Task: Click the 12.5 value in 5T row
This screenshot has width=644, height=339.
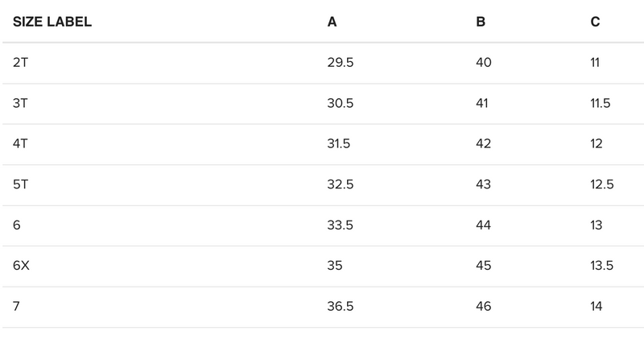Action: point(602,184)
